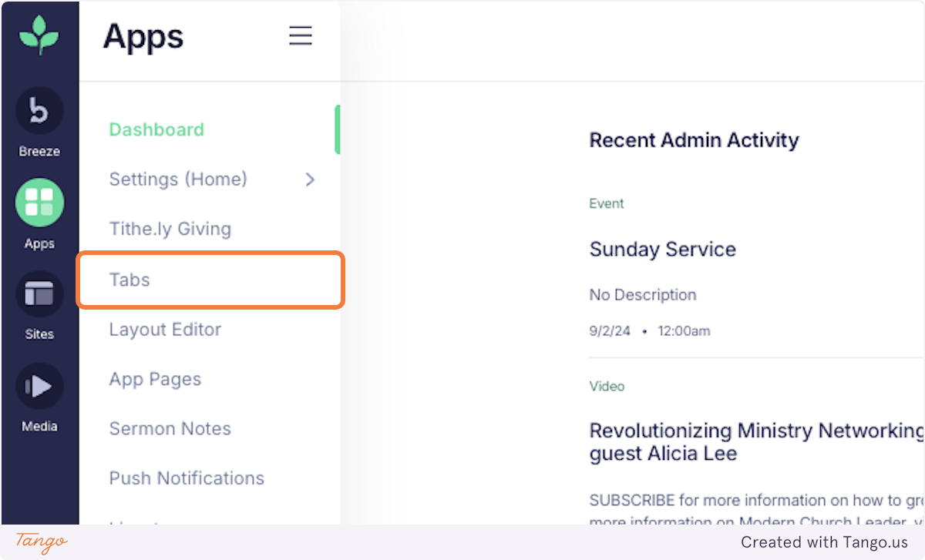The height and width of the screenshot is (560, 925).
Task: Open Sermon Notes menu item
Action: pos(170,428)
